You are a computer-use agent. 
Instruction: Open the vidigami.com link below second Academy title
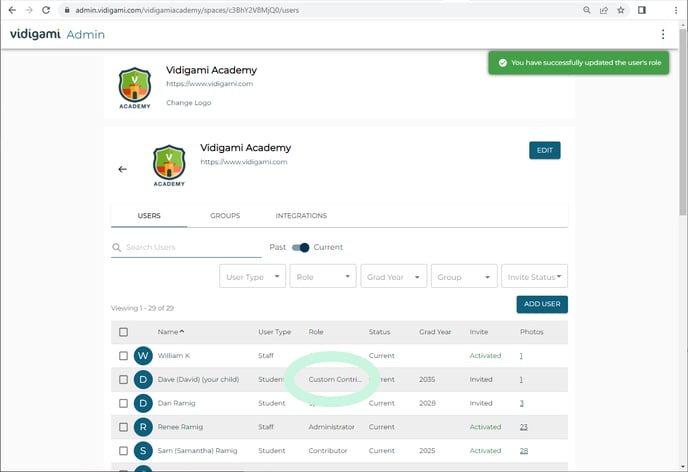tap(244, 162)
